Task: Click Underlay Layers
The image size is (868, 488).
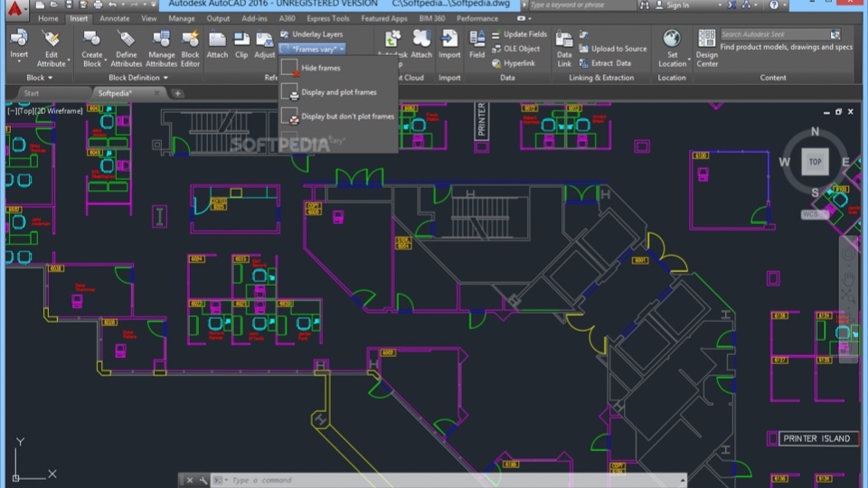Action: click(312, 34)
